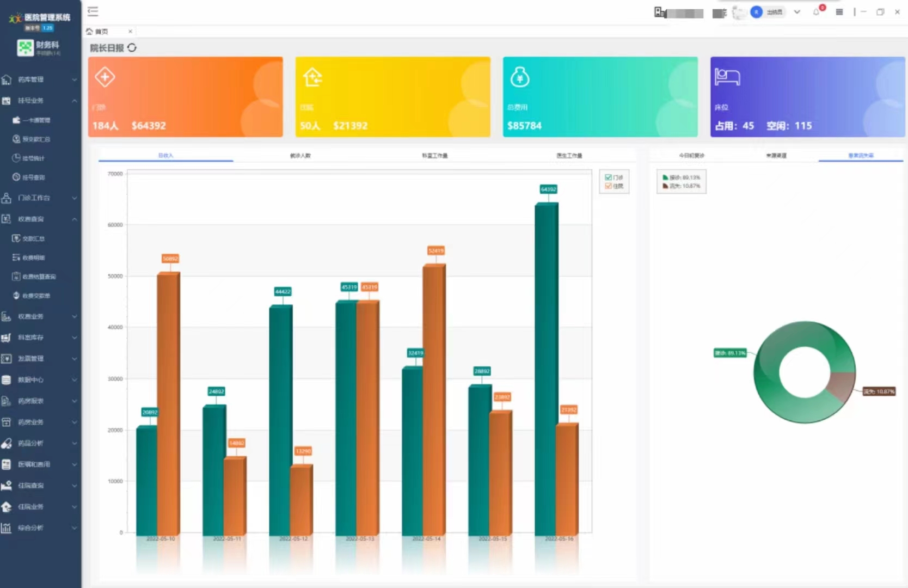Image resolution: width=908 pixels, height=588 pixels.
Task: Expand the 住院业务 menu chevron
Action: (75, 507)
